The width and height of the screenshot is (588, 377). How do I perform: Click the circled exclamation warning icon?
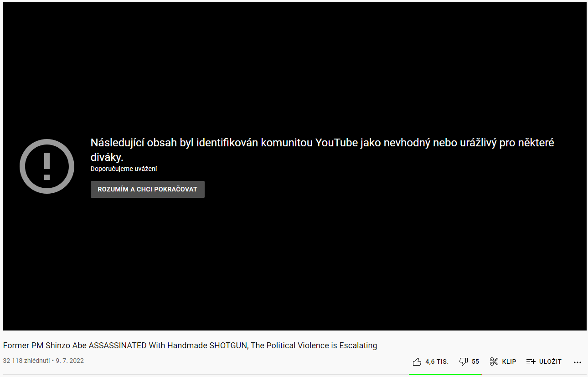click(47, 166)
